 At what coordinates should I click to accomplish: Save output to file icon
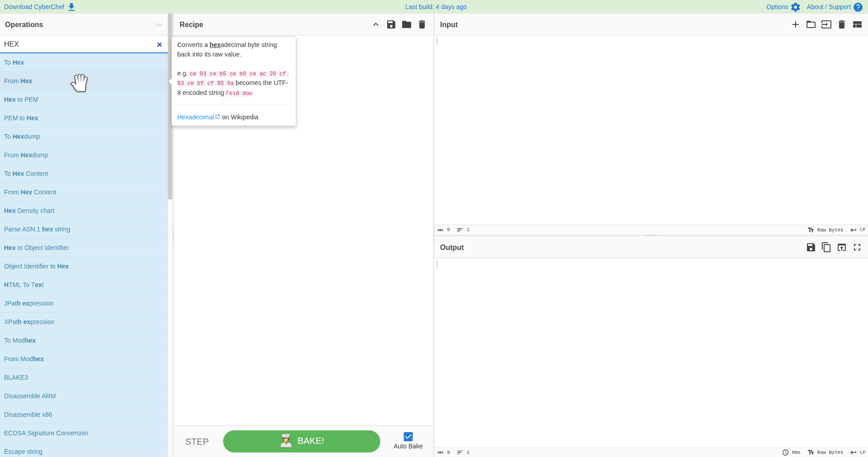click(x=811, y=247)
